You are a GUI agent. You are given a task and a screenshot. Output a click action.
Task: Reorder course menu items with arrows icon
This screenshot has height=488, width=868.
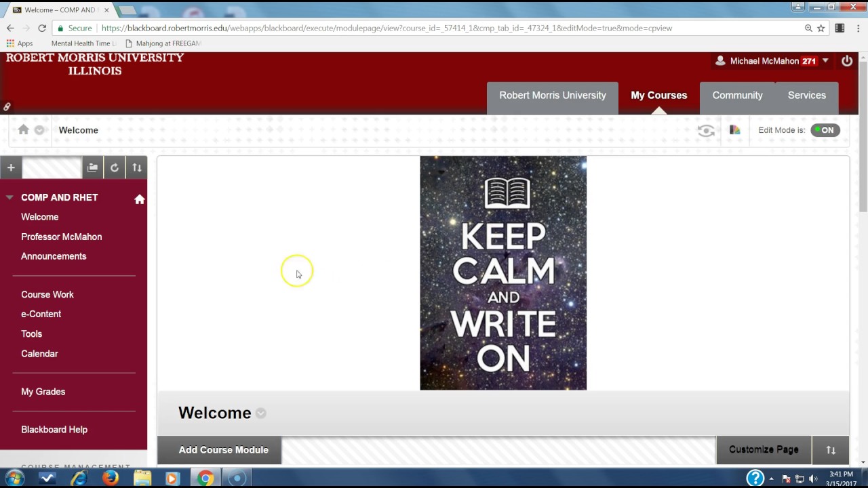137,167
